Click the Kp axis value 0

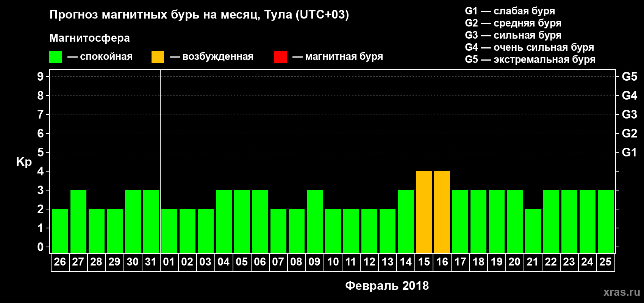pyautogui.click(x=41, y=247)
